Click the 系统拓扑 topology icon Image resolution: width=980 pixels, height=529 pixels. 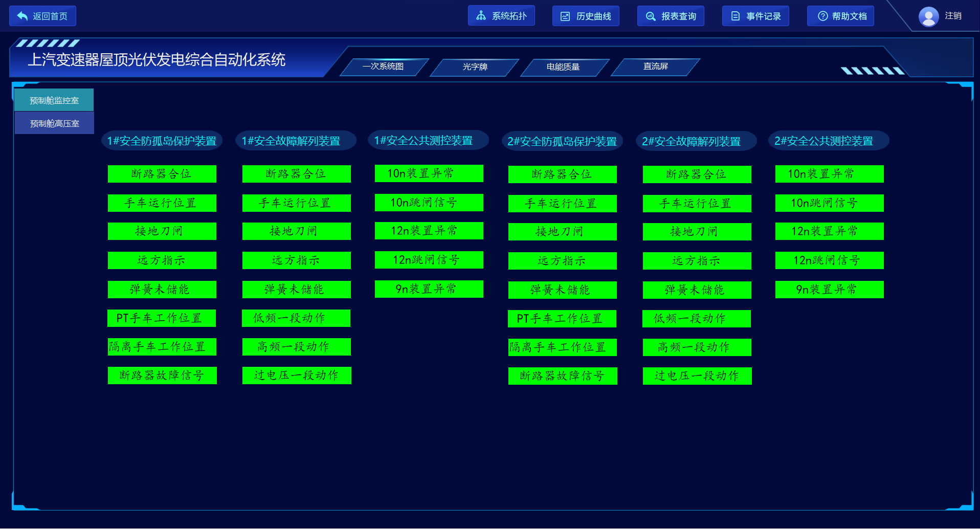point(481,16)
